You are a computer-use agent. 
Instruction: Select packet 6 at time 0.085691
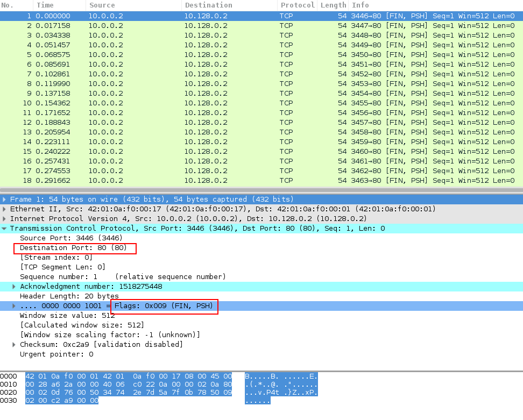pos(261,64)
